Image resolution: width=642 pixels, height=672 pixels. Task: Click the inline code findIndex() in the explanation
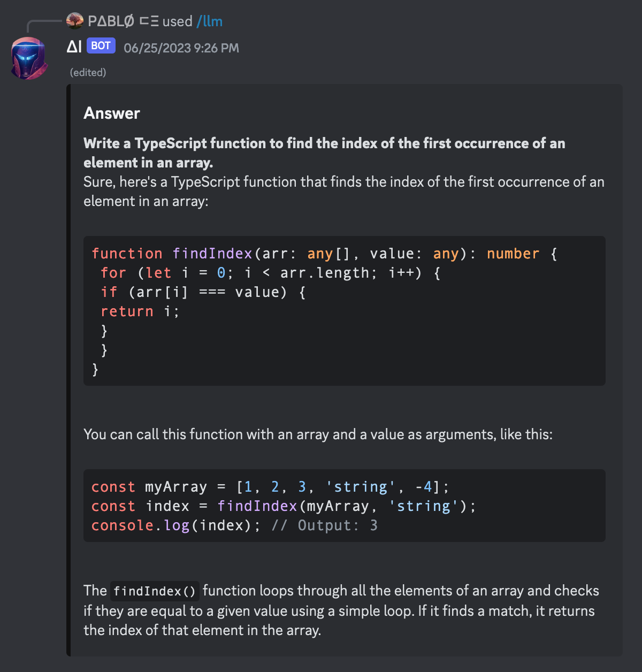154,591
